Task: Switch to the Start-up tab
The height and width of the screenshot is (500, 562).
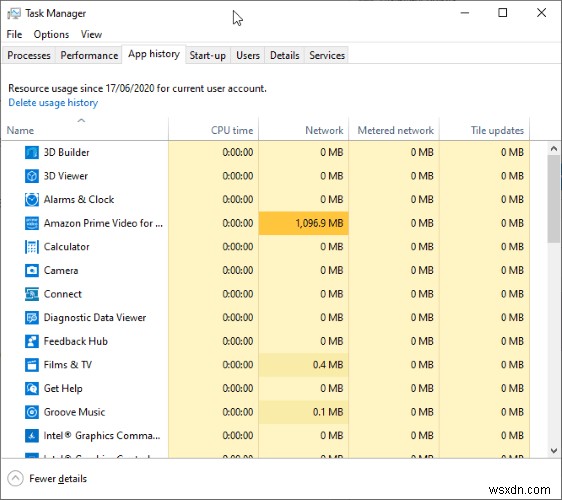Action: pyautogui.click(x=208, y=56)
